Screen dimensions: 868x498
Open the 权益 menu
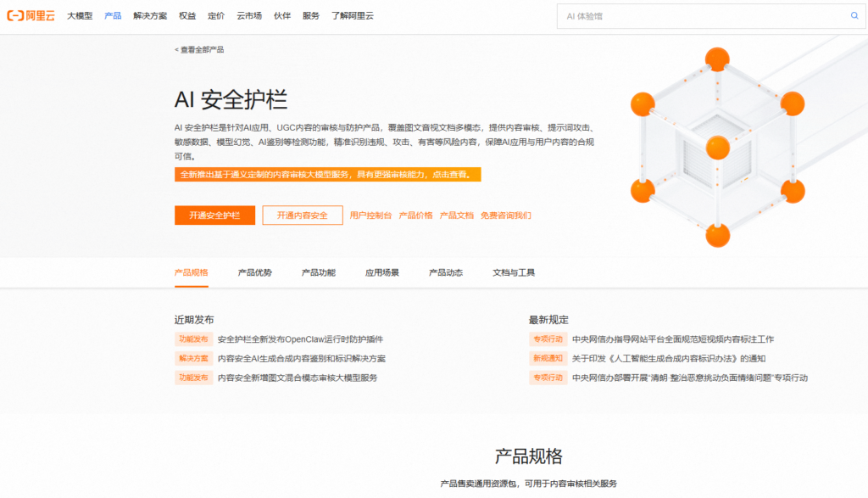(187, 16)
